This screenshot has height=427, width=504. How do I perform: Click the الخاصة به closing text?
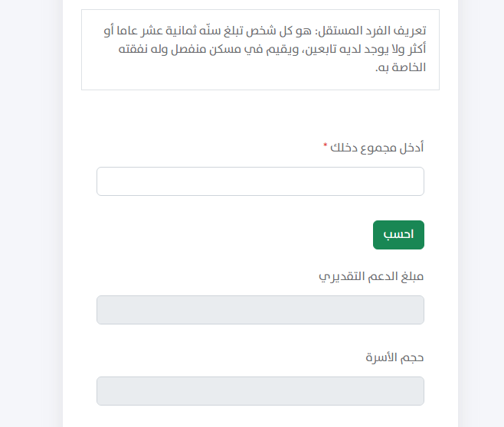point(401,67)
